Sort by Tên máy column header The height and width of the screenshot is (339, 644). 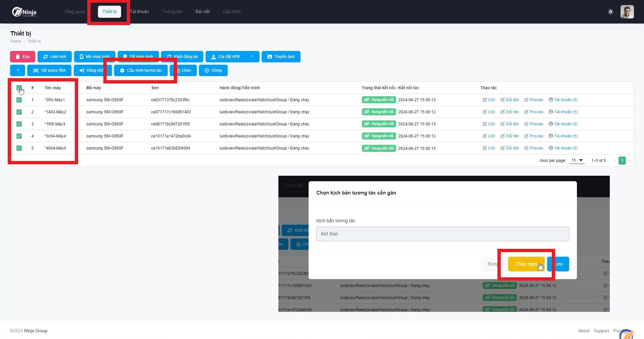click(x=53, y=88)
